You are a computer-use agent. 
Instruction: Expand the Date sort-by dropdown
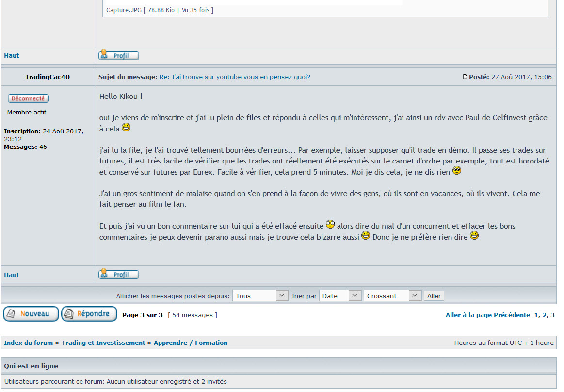point(340,296)
